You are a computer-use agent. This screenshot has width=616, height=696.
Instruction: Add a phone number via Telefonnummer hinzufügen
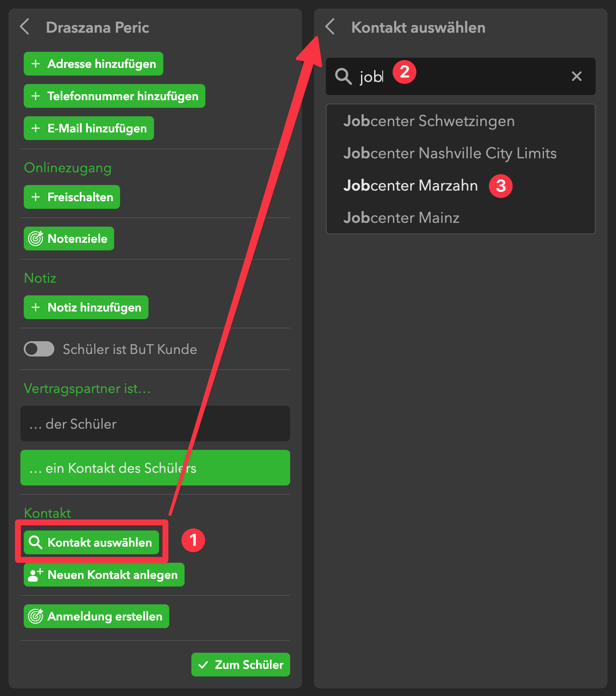coord(115,96)
